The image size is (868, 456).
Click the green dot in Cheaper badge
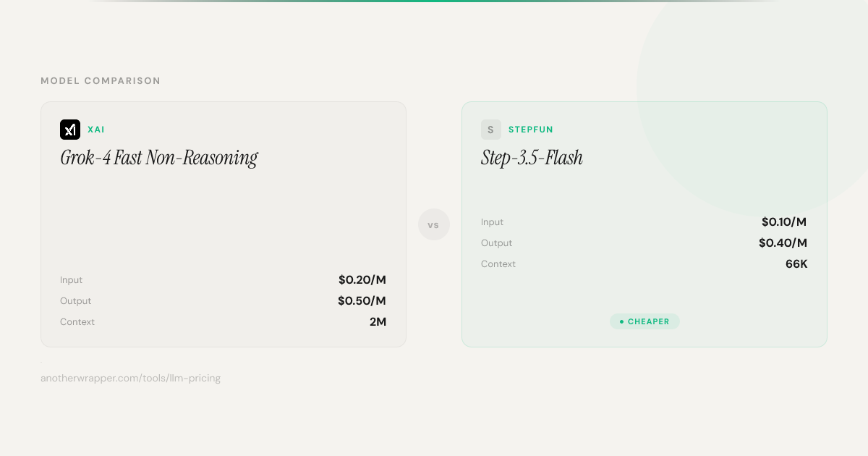(621, 321)
